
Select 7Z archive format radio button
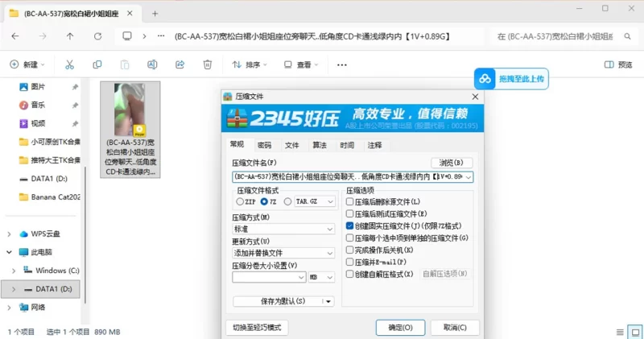(x=264, y=202)
